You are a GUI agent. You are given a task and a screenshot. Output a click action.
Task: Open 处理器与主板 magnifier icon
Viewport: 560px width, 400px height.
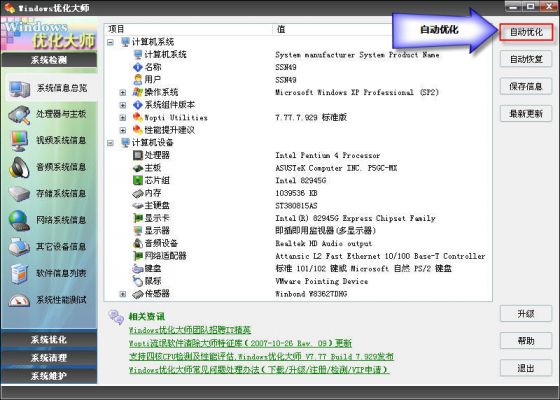[x=19, y=115]
